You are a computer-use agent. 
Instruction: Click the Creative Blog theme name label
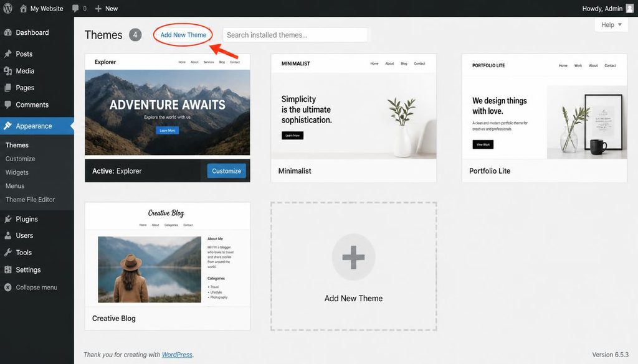(114, 319)
